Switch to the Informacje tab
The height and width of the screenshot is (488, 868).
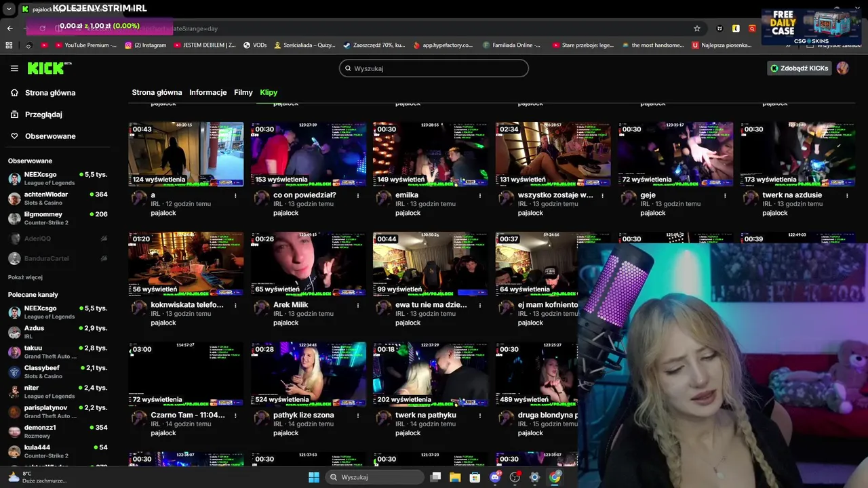click(208, 92)
